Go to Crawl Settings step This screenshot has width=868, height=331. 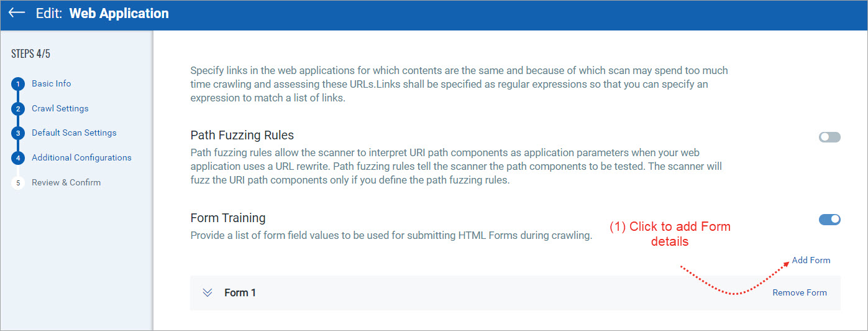(60, 108)
